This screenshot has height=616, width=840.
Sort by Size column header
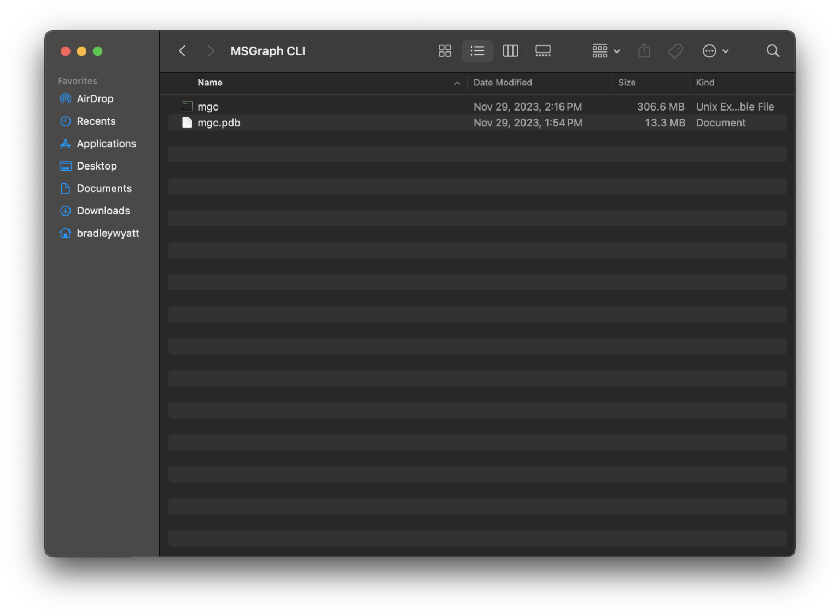(627, 83)
